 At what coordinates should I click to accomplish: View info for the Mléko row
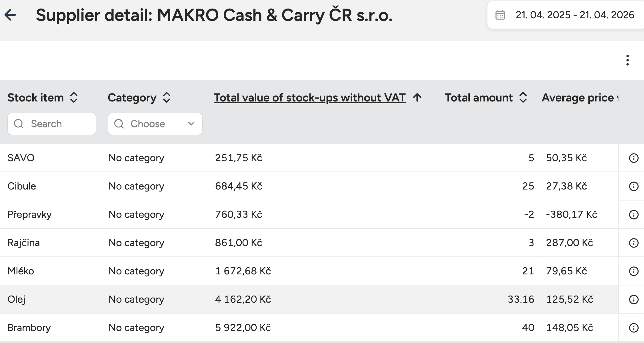634,271
